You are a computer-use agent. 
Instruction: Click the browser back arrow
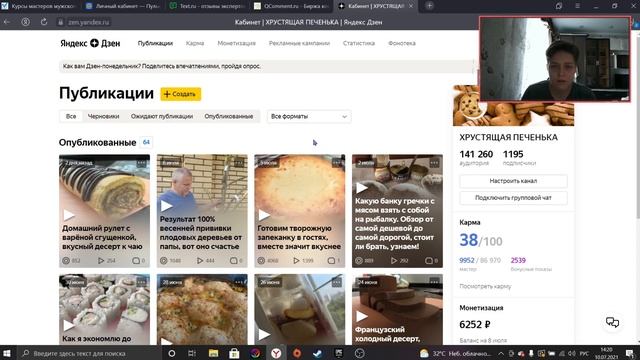pos(7,22)
